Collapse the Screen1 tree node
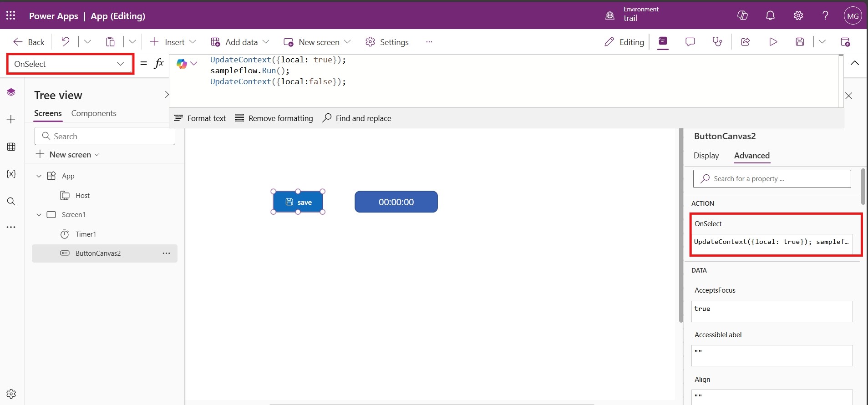This screenshot has width=868, height=405. click(x=39, y=215)
